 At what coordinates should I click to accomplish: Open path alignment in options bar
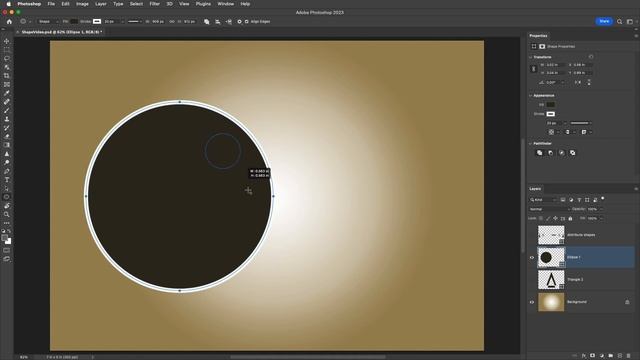coord(218,22)
